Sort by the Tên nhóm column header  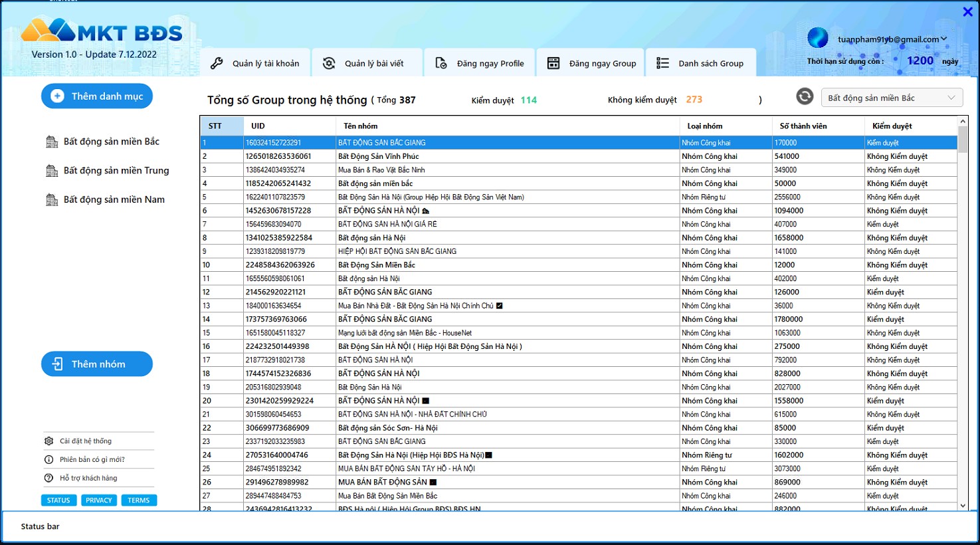508,126
